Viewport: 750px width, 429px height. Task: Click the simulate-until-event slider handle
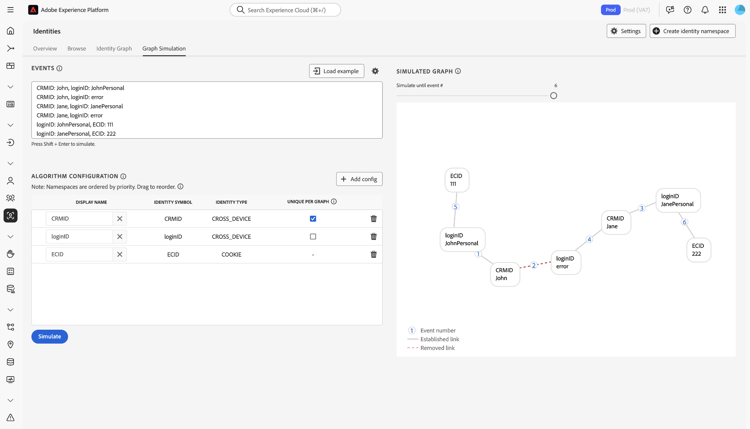point(554,96)
